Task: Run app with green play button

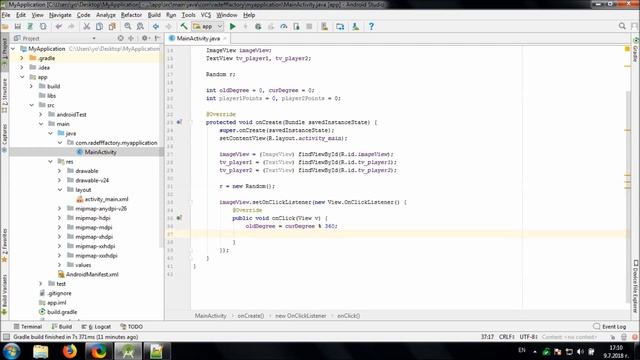Action: coord(233,27)
